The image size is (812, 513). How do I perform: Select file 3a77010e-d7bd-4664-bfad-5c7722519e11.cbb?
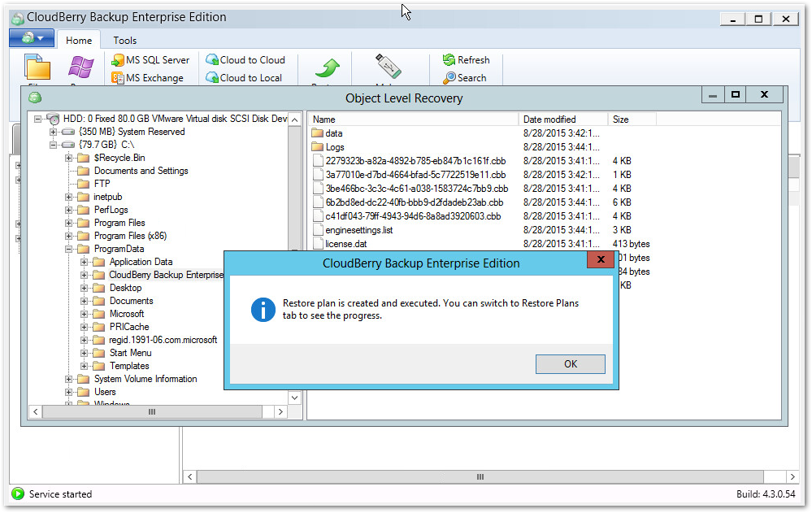[x=416, y=175]
